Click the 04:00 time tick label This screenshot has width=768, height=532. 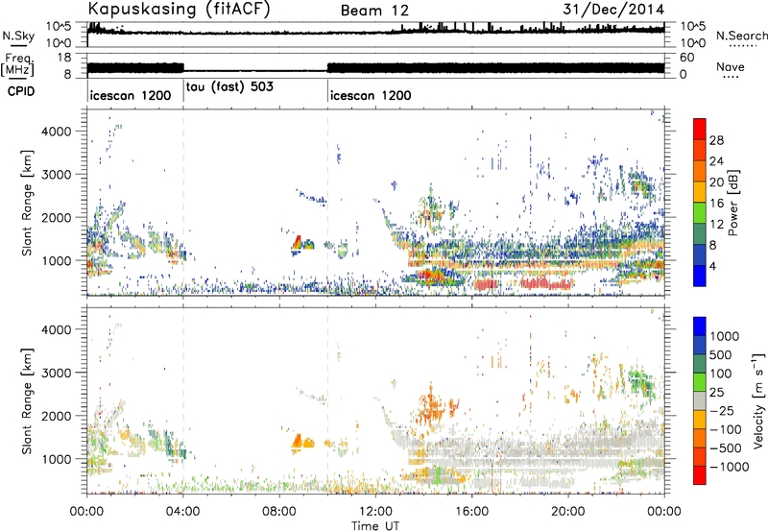(183, 512)
